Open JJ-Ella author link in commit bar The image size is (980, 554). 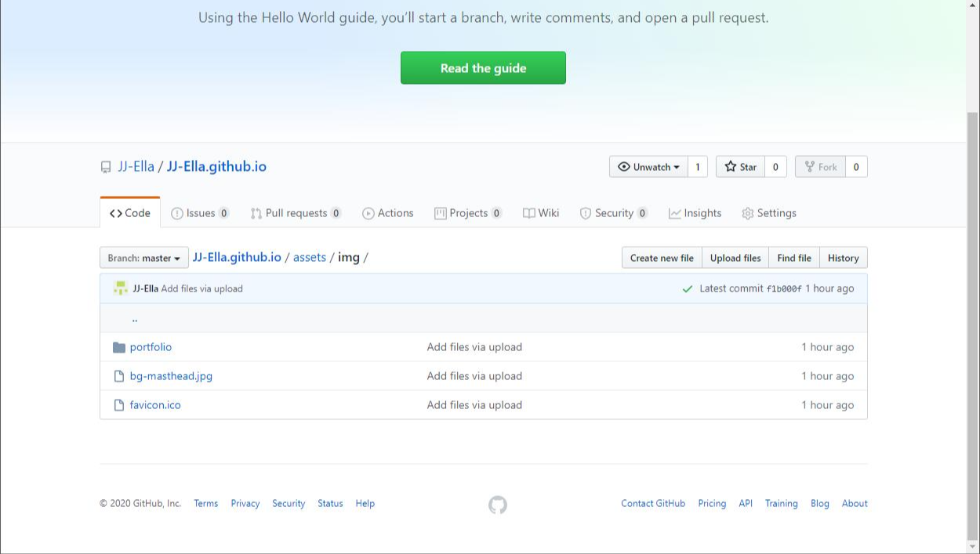click(x=145, y=288)
